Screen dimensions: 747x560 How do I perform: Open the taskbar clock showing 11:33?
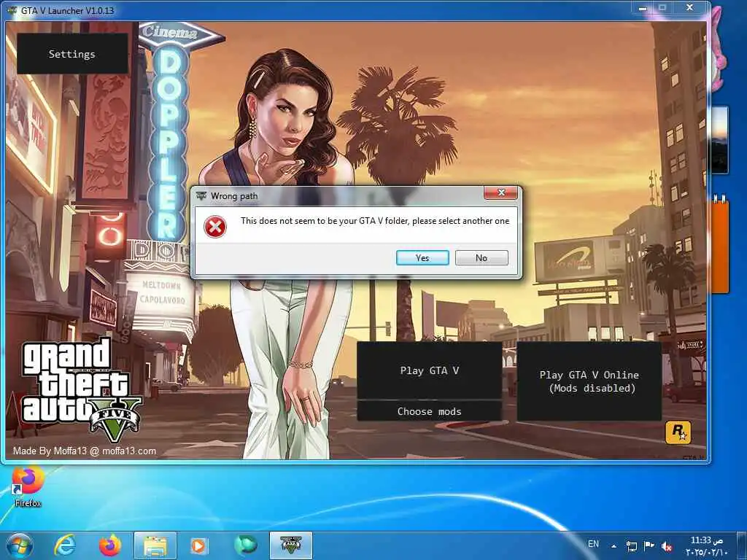pos(707,546)
